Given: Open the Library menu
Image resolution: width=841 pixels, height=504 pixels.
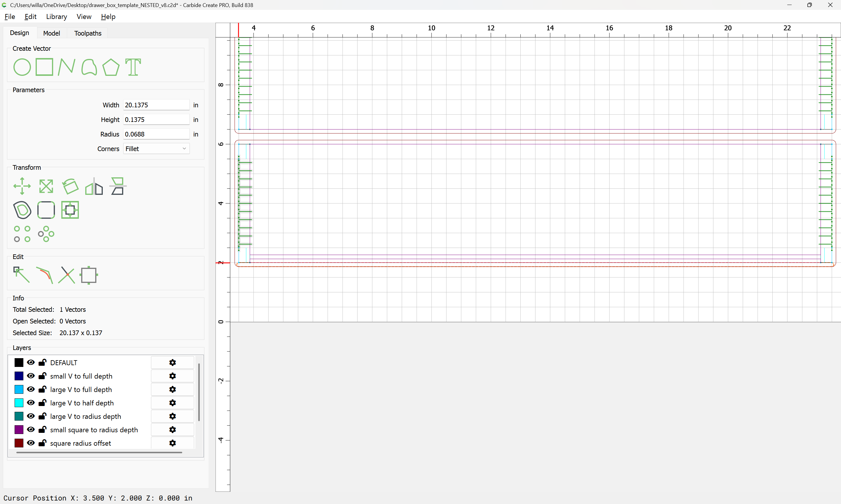Looking at the screenshot, I should pos(56,17).
